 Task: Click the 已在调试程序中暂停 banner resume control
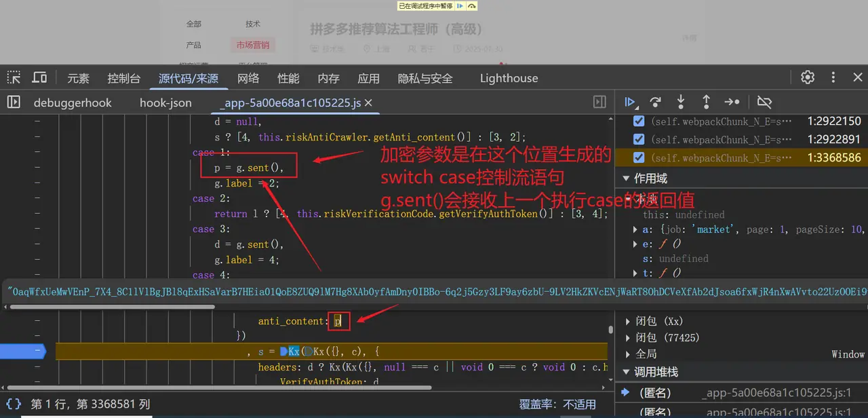click(460, 5)
